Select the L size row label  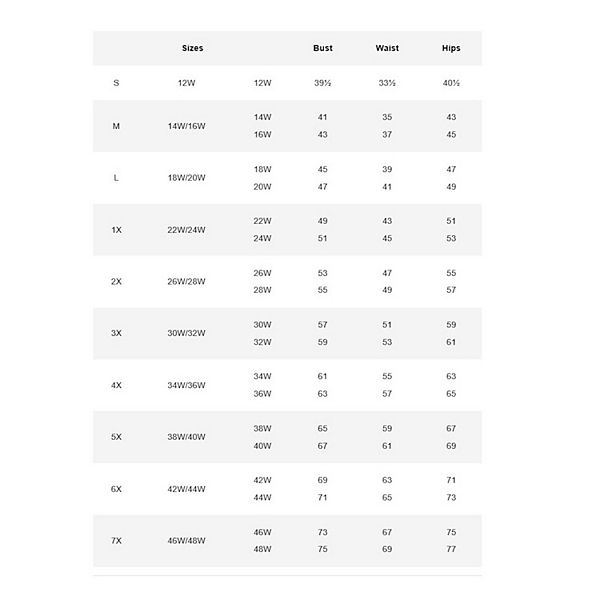pyautogui.click(x=116, y=178)
